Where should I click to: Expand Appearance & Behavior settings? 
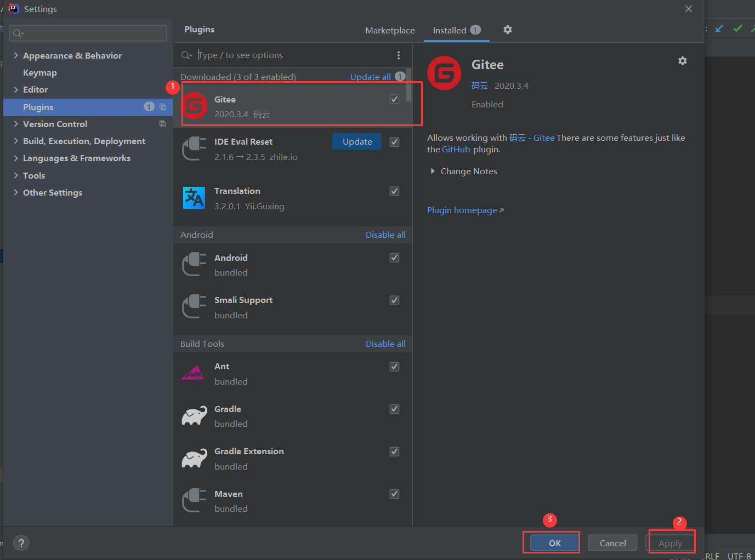click(16, 55)
